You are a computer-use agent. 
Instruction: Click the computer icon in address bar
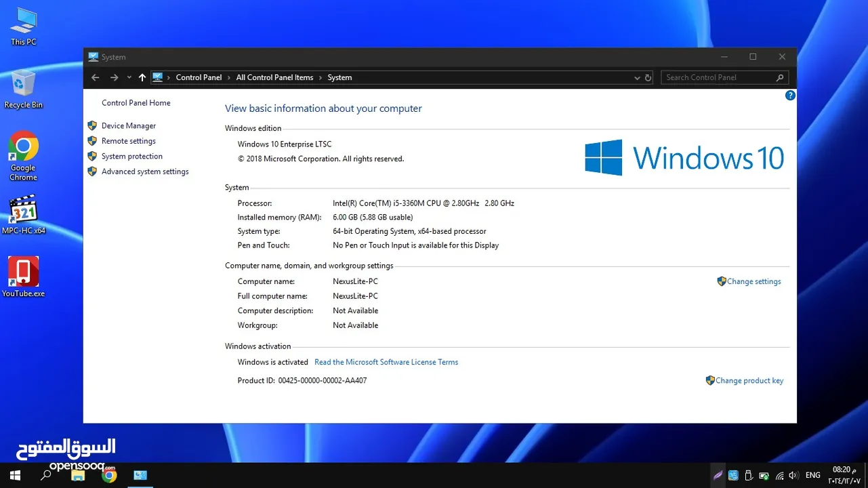[158, 77]
